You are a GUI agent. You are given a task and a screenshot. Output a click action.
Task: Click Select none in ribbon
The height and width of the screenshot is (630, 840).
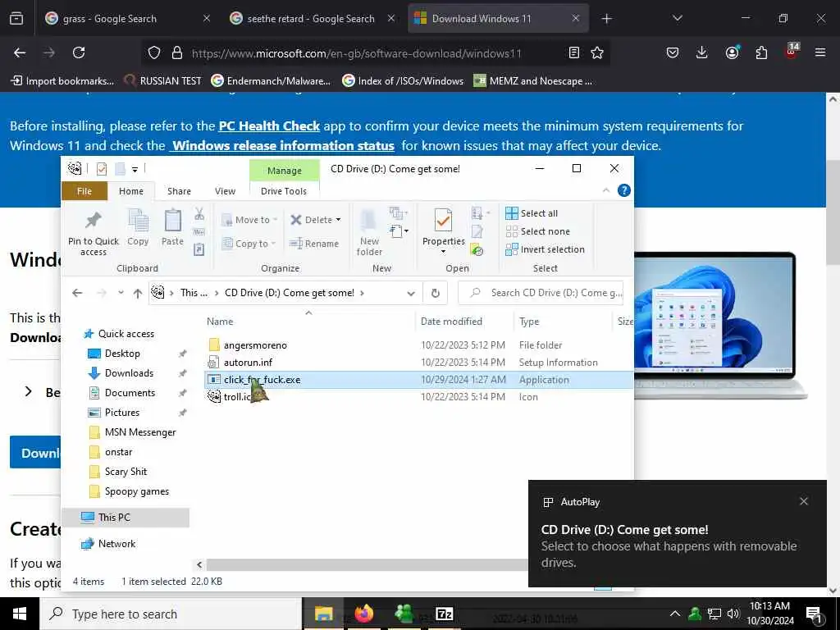coord(538,231)
